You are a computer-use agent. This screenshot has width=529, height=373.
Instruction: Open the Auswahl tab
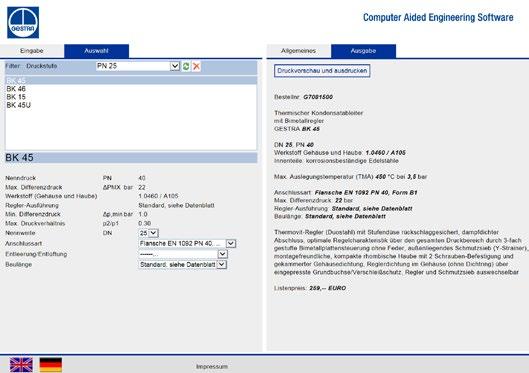[x=96, y=51]
